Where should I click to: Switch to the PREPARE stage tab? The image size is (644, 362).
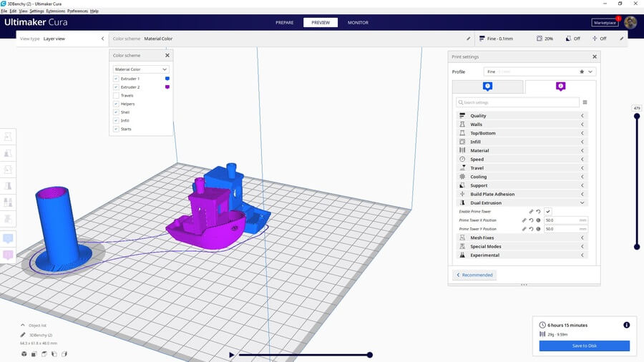pos(285,22)
